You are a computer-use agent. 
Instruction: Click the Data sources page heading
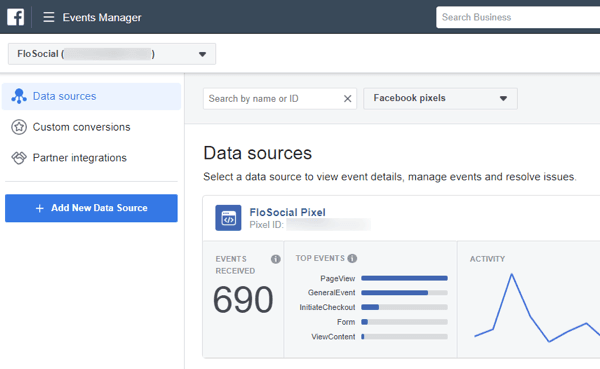258,153
